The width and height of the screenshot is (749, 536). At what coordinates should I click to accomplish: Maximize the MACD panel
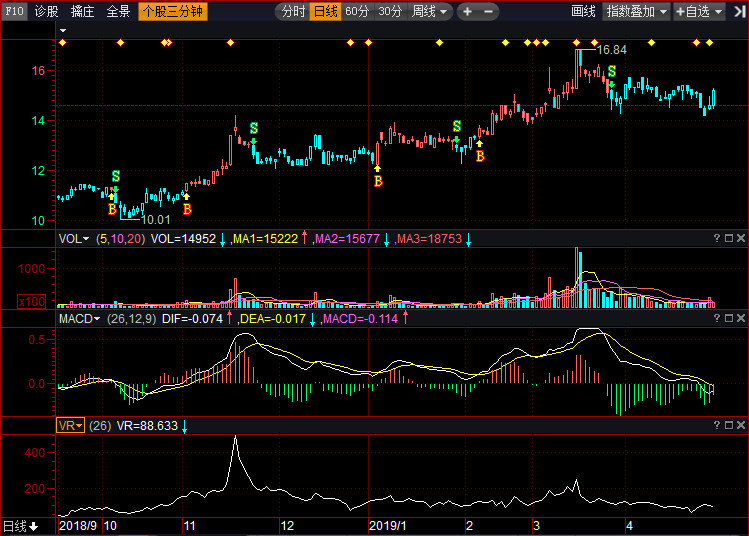tap(729, 318)
